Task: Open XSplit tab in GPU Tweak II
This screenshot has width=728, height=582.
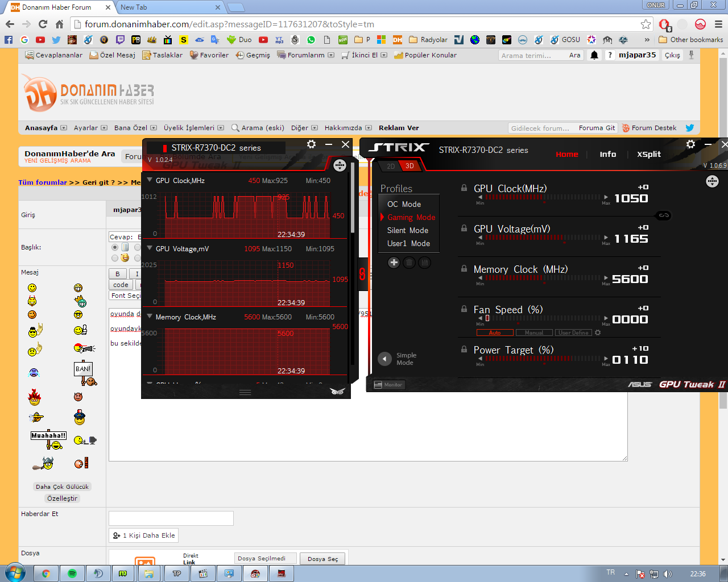Action: [649, 154]
